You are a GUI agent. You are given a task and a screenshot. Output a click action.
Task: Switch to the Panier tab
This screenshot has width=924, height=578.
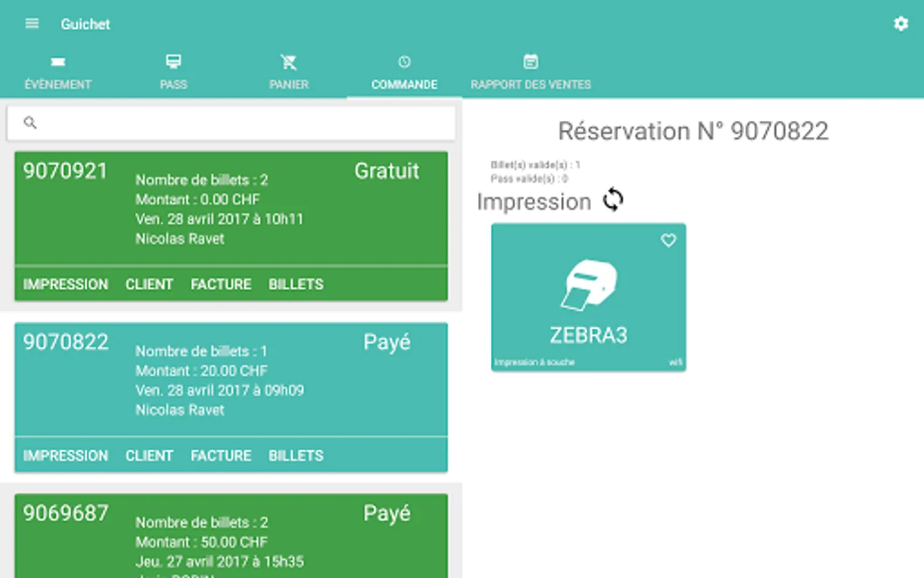pos(289,72)
